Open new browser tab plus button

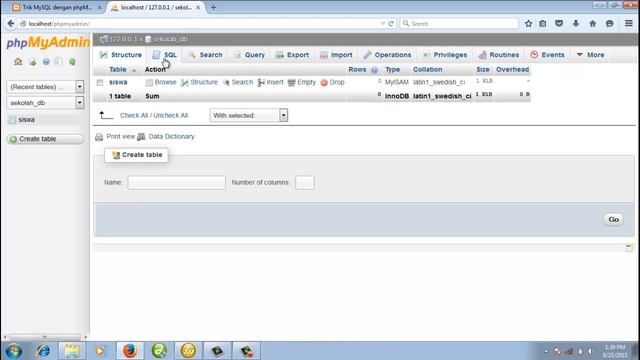[x=213, y=7]
